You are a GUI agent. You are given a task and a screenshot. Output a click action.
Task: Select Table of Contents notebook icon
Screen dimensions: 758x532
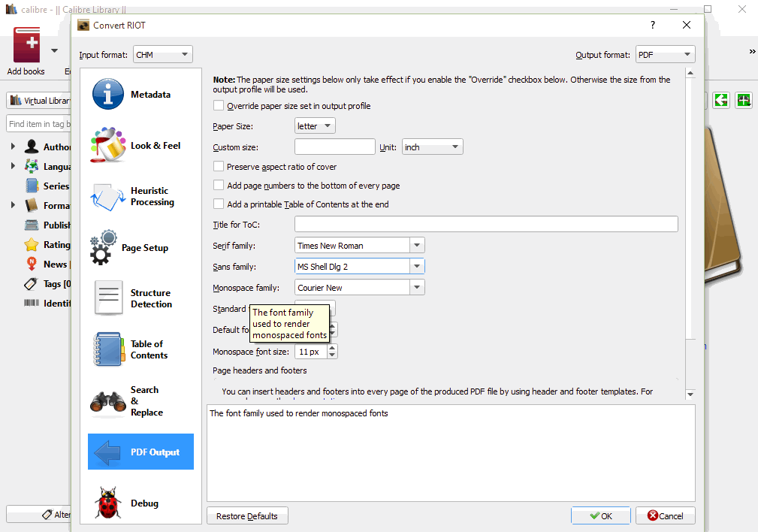[x=108, y=349]
